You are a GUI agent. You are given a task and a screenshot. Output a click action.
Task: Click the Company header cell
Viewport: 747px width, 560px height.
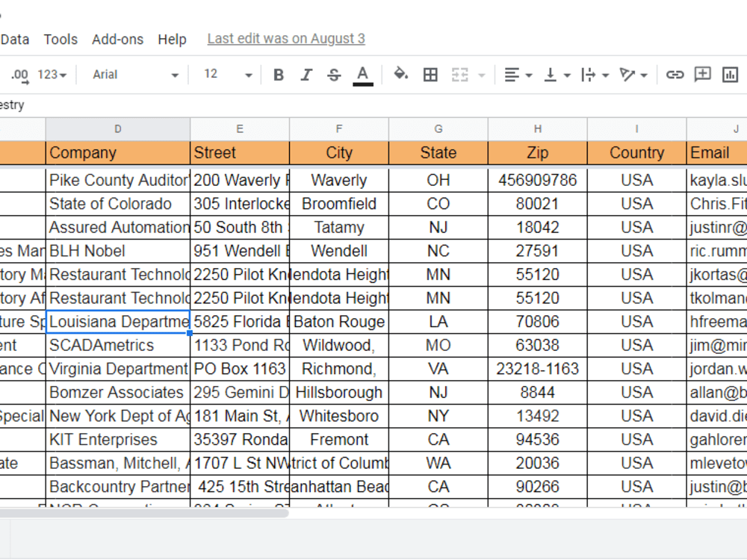[x=118, y=153]
